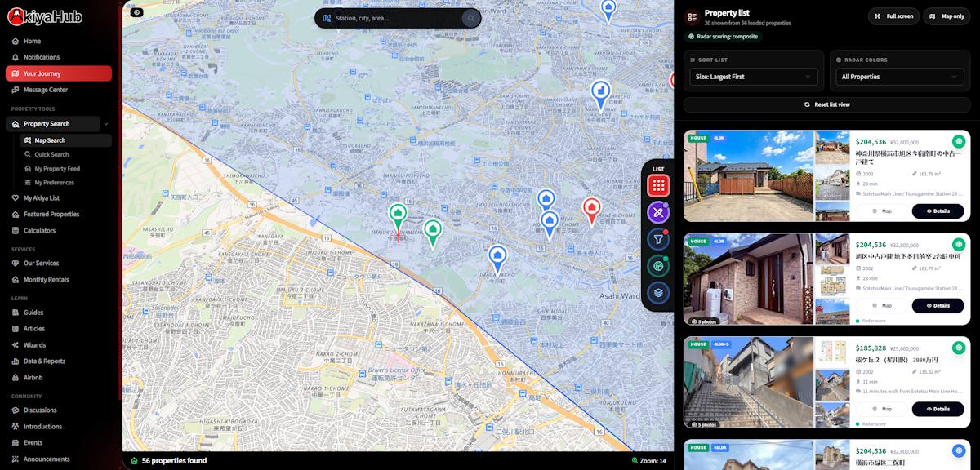Toggle the LIST grid view button
980x470 pixels.
tap(658, 186)
